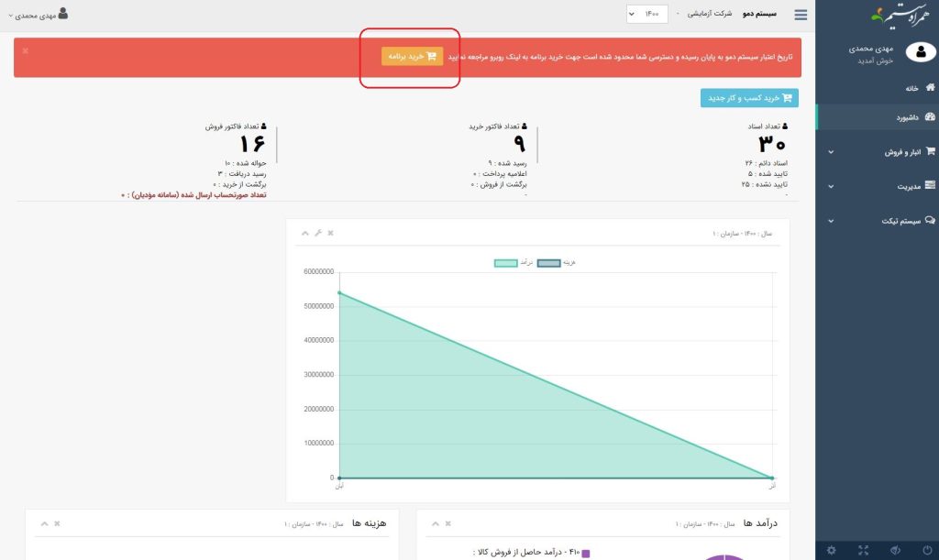Toggle the درآمد legend swatch on the chart
939x560 pixels.
click(506, 263)
